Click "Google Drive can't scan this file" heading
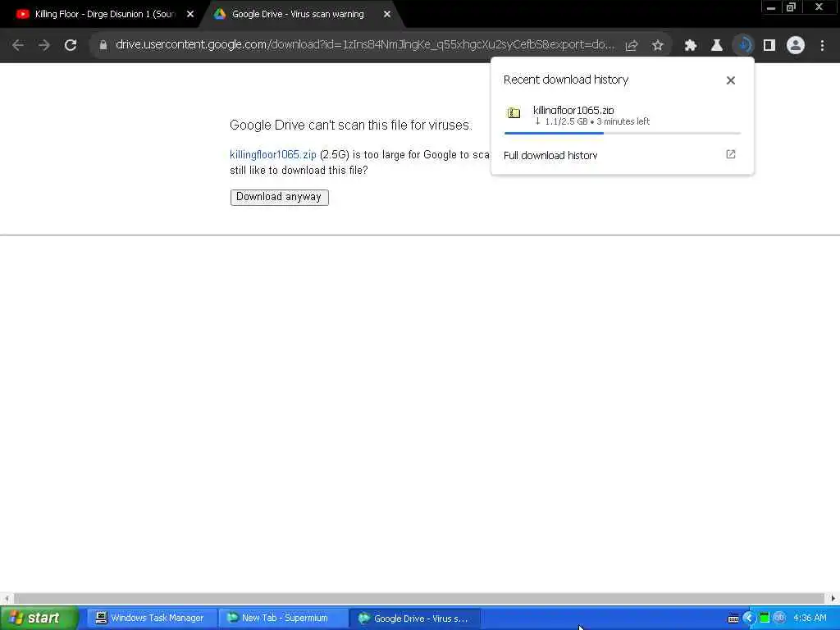 click(x=351, y=126)
